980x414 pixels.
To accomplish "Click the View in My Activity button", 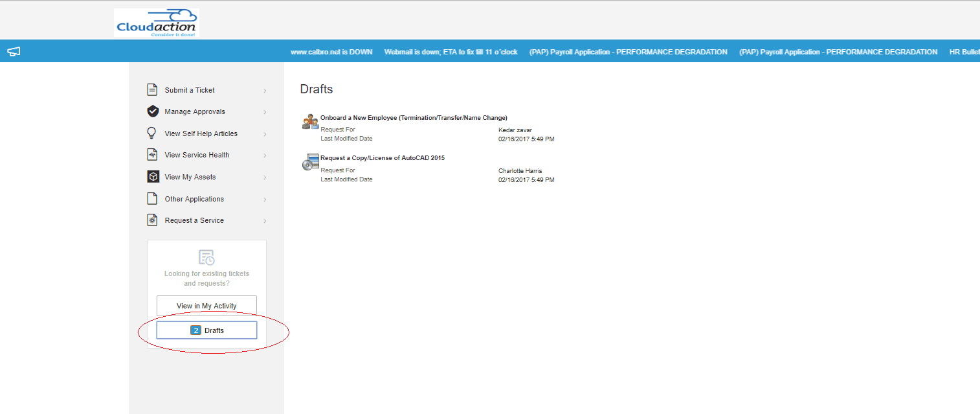I will pos(206,306).
